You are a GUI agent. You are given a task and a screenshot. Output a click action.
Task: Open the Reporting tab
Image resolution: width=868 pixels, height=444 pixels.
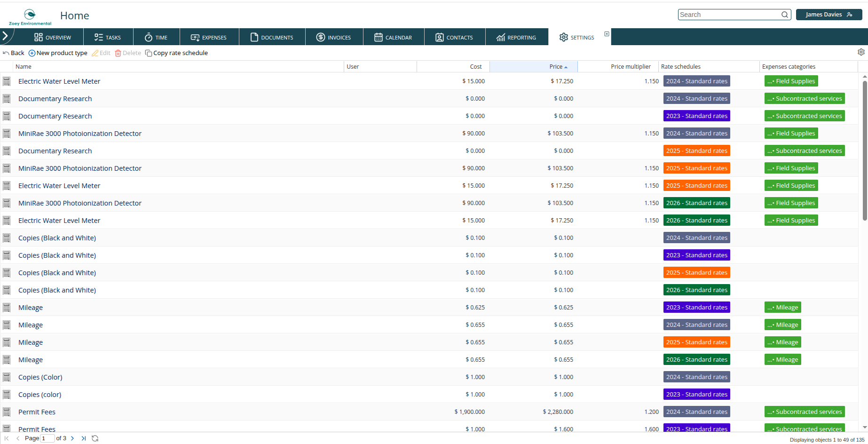coord(516,37)
